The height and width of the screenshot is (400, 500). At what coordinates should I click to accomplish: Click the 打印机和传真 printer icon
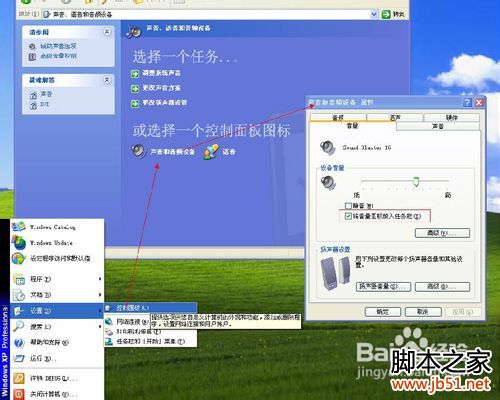point(109,332)
